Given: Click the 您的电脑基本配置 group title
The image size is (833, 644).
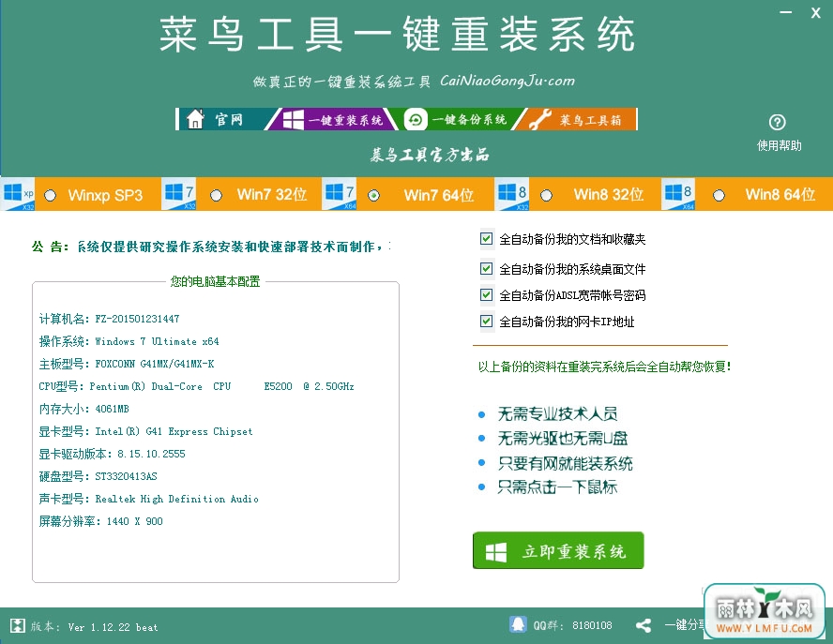Looking at the screenshot, I should click(215, 281).
